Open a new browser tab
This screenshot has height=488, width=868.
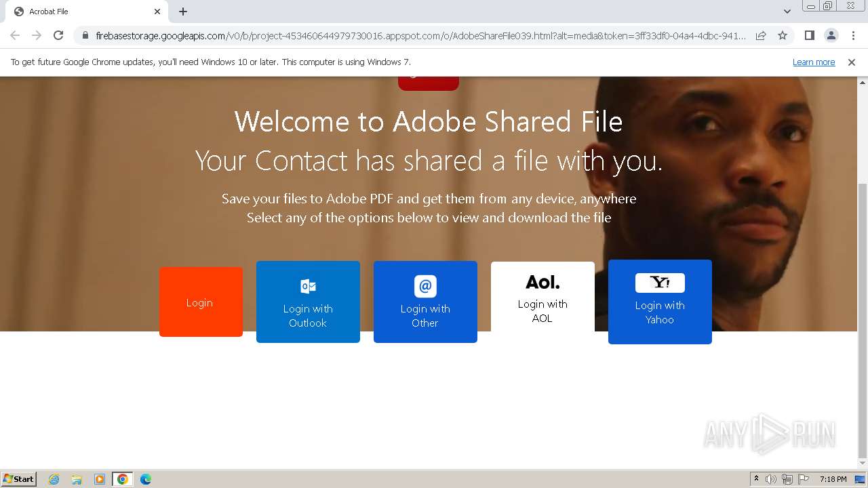click(183, 12)
